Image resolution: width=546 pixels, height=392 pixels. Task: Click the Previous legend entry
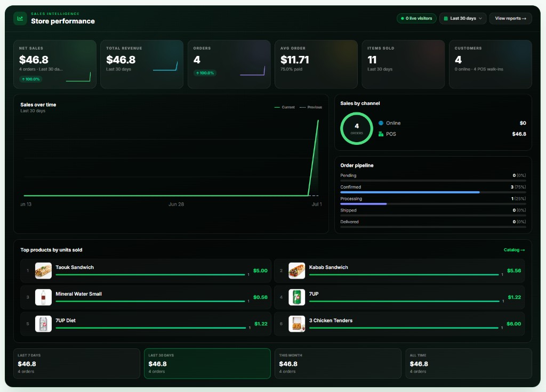[x=311, y=107]
